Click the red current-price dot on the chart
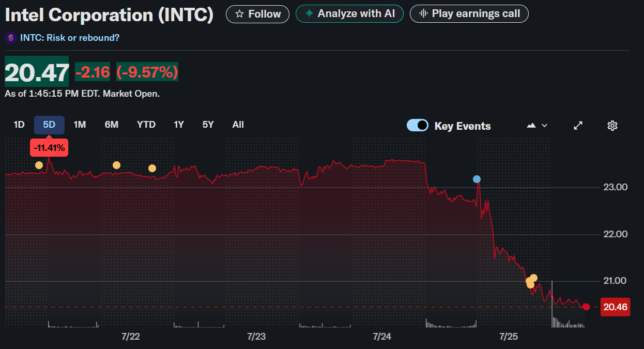The image size is (644, 349). [x=586, y=307]
